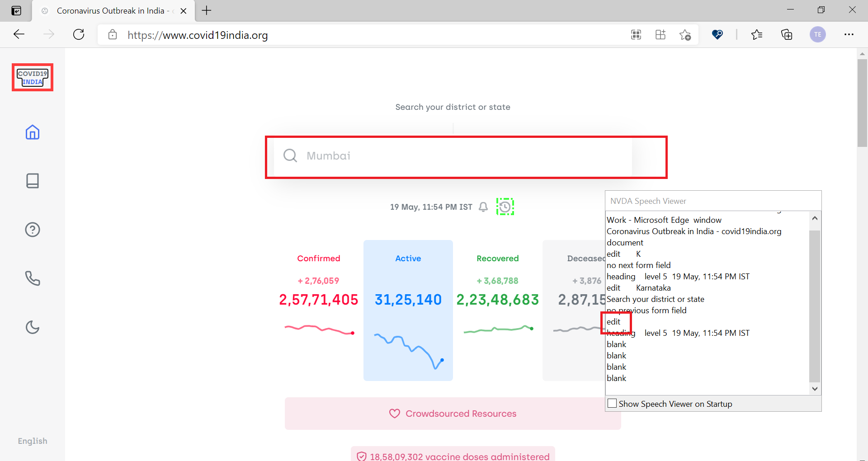This screenshot has width=868, height=461.
Task: Click the search district or state field
Action: tap(453, 156)
